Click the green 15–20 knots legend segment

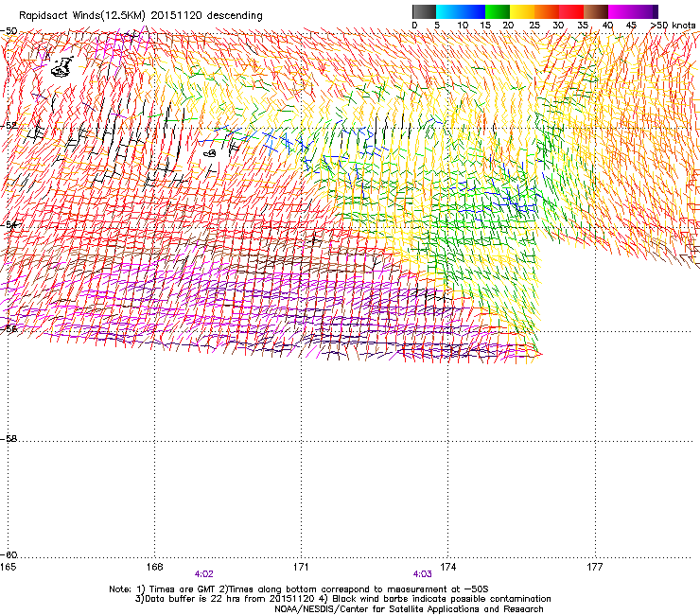498,11
